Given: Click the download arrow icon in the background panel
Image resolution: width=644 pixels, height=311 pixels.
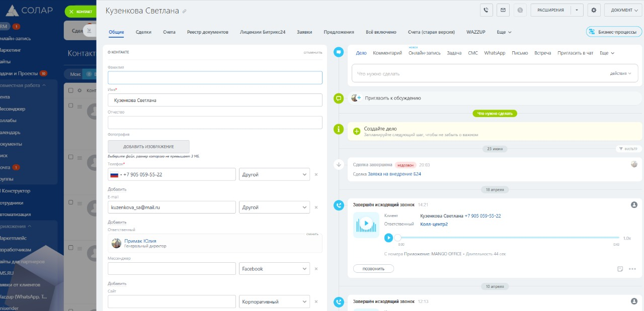Looking at the screenshot, I should 89,31.
